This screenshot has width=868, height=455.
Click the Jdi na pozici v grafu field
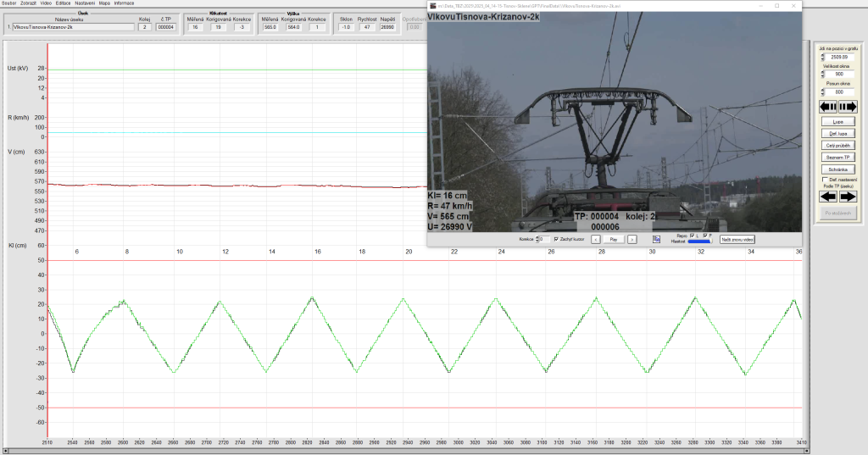point(840,57)
